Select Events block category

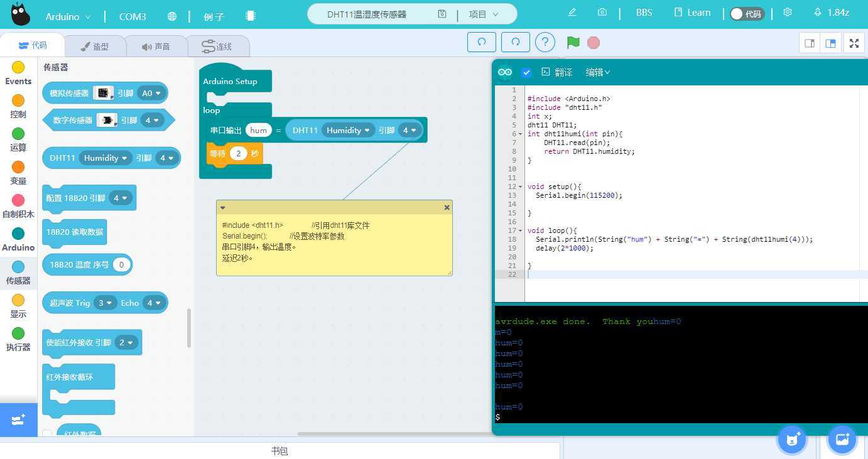[18, 73]
